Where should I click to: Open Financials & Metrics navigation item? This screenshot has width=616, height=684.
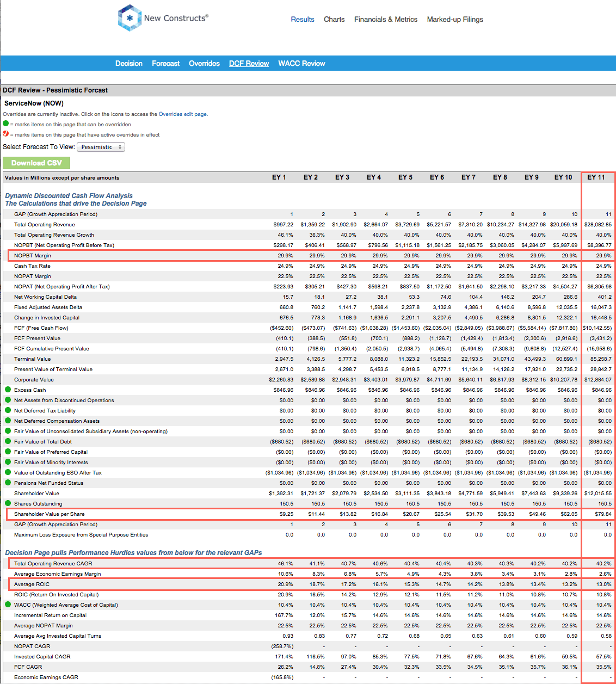pyautogui.click(x=386, y=19)
